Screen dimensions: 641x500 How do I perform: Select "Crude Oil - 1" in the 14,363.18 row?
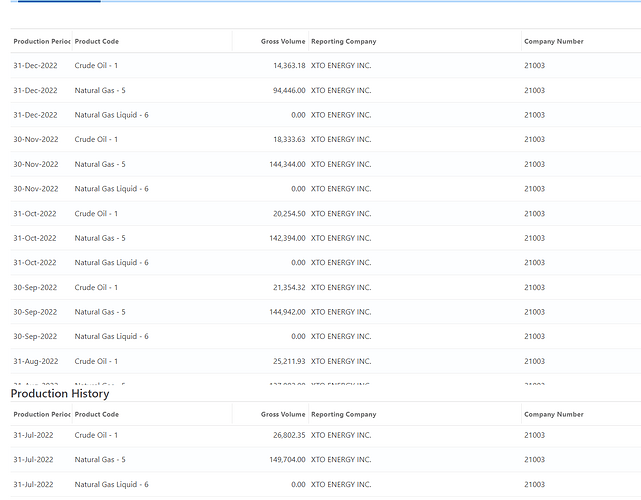96,65
